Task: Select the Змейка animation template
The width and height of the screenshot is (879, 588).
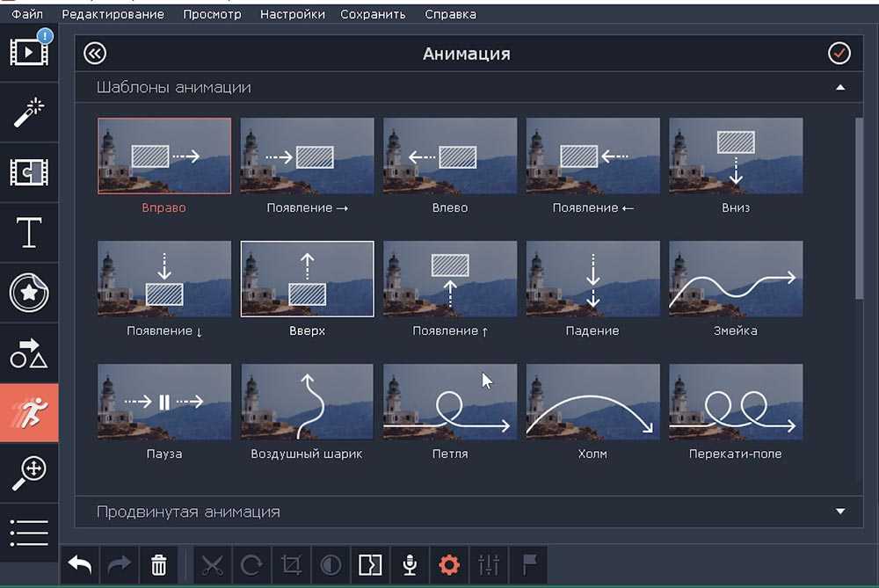Action: pyautogui.click(x=736, y=279)
